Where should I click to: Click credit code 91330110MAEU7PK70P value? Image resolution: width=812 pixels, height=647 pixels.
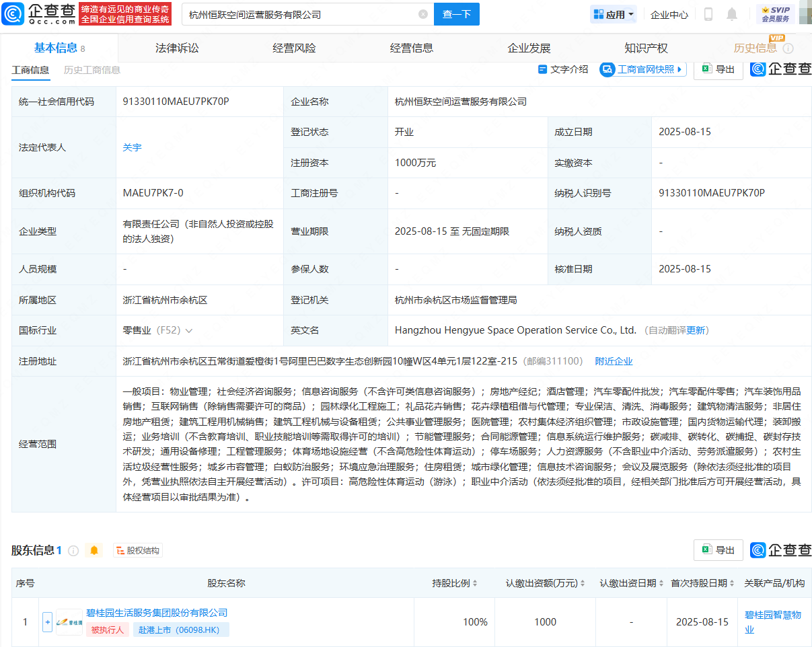pyautogui.click(x=176, y=102)
